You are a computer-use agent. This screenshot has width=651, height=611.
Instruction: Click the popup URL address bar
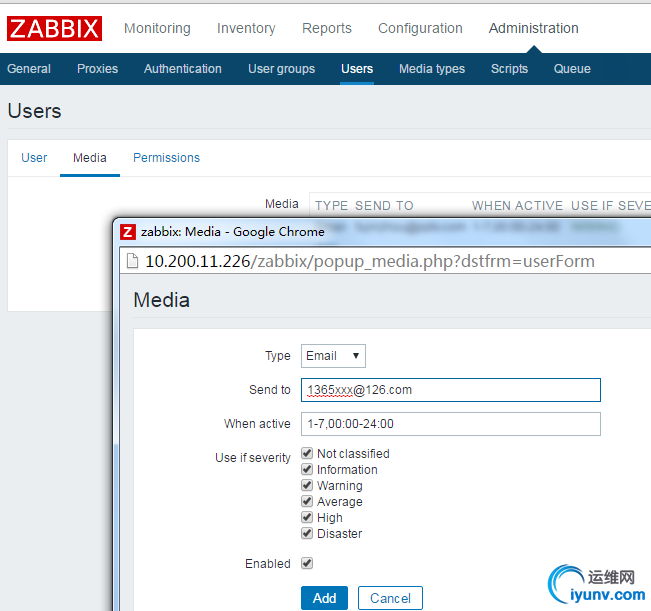(x=370, y=261)
